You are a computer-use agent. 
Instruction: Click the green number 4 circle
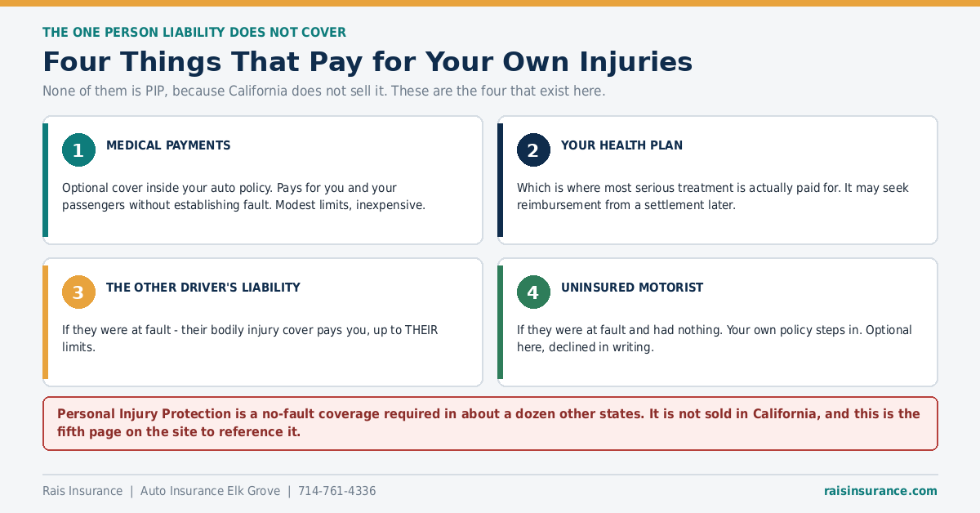[533, 292]
